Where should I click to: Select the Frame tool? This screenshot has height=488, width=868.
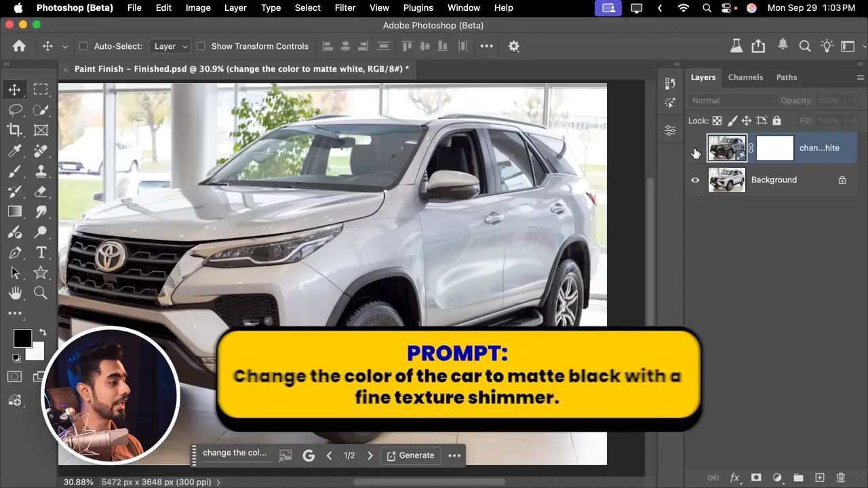click(x=41, y=130)
